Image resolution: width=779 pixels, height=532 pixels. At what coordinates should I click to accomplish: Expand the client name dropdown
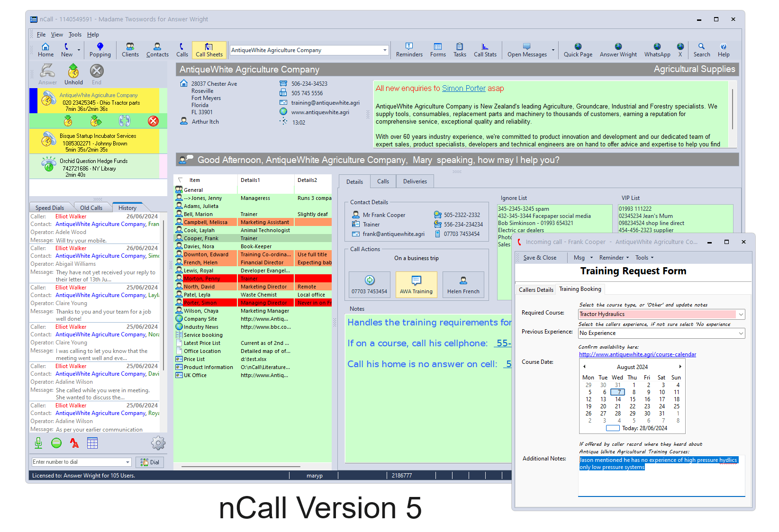(385, 50)
